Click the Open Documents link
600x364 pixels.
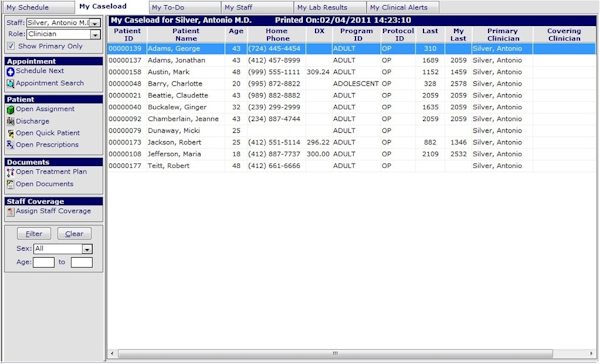tap(44, 184)
